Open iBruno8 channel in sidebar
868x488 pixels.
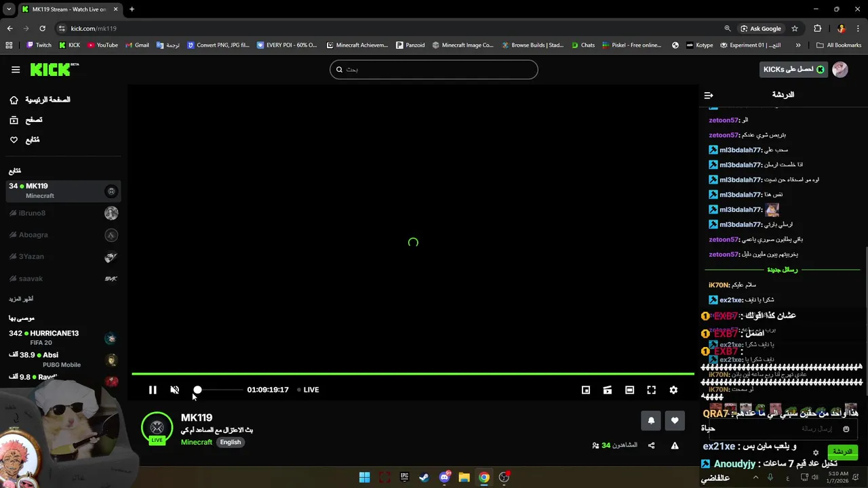pos(64,213)
